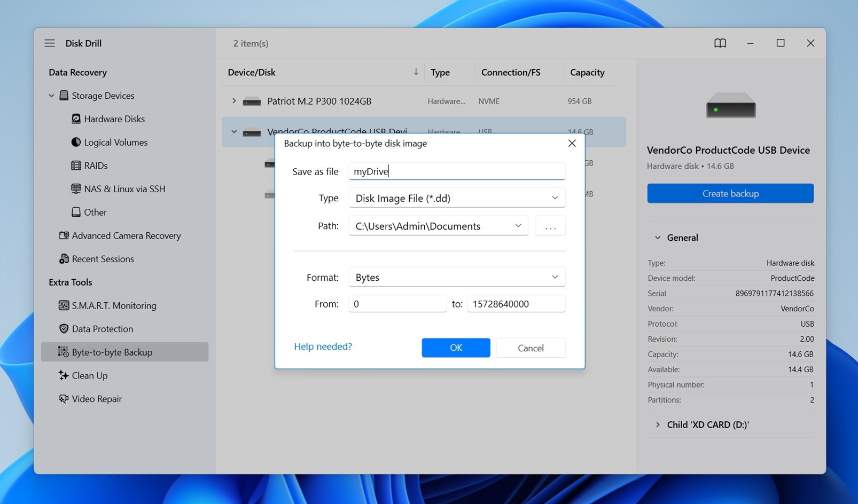Open Advanced Camera Recovery

pos(127,235)
